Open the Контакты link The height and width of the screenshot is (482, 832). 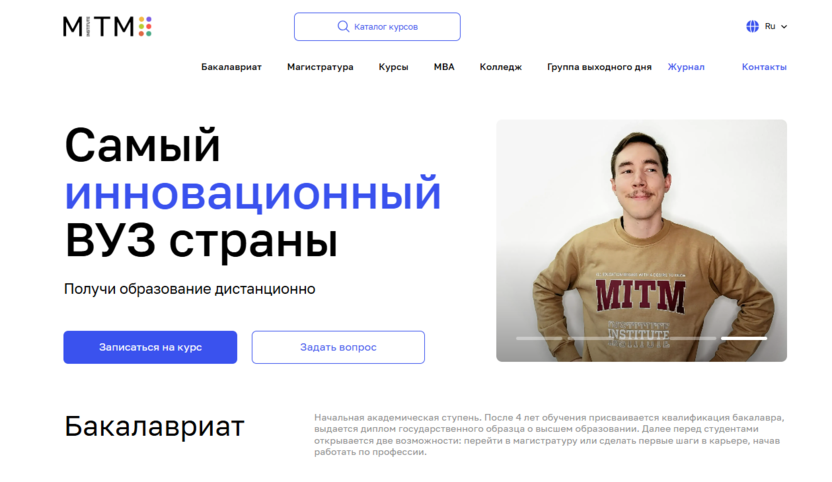pos(764,67)
